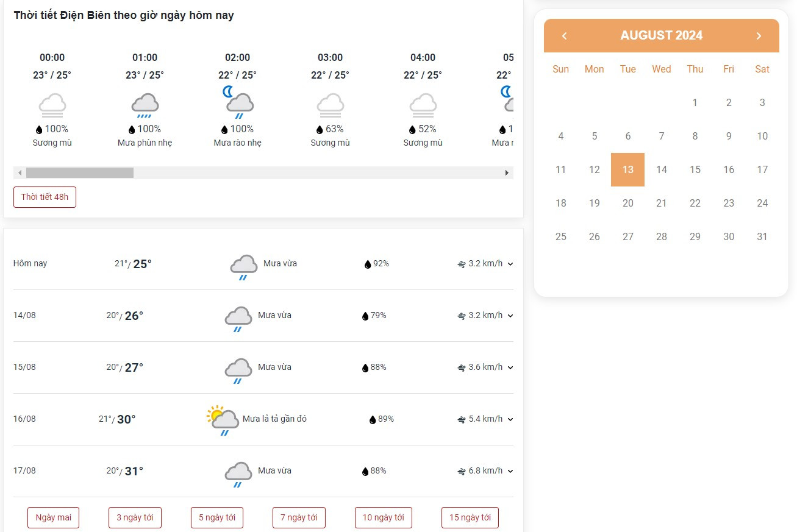Click the rain cloud icon for 14/08
Image resolution: width=797 pixels, height=532 pixels.
point(238,319)
